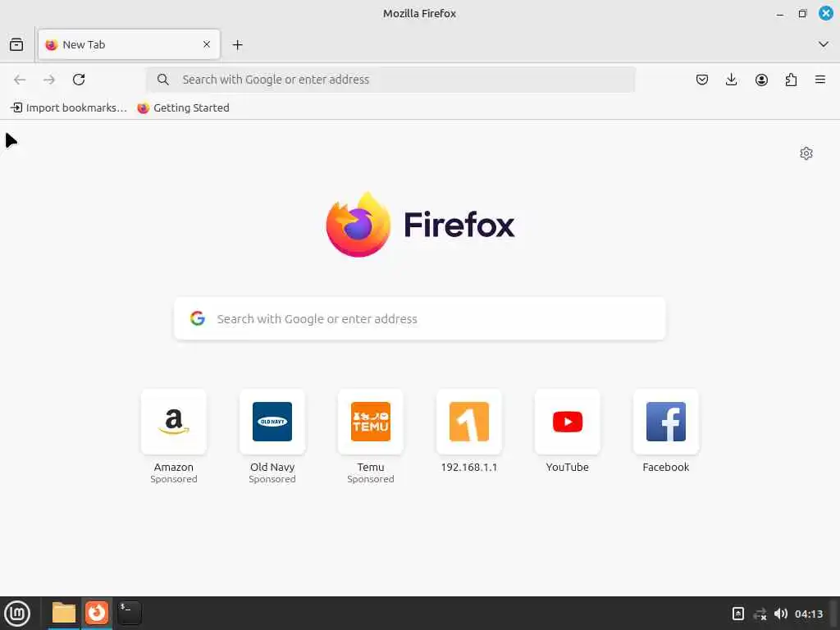The width and height of the screenshot is (840, 630).
Task: Reload the current page
Action: coord(79,80)
